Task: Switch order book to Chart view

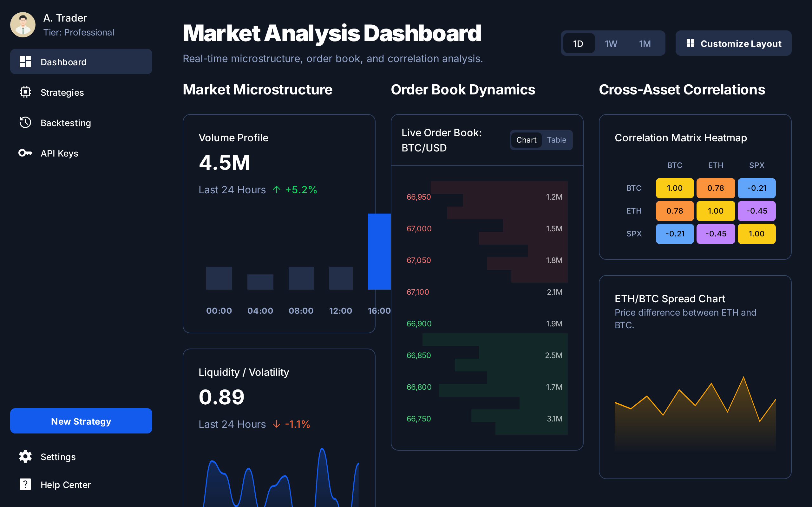Action: 526,140
